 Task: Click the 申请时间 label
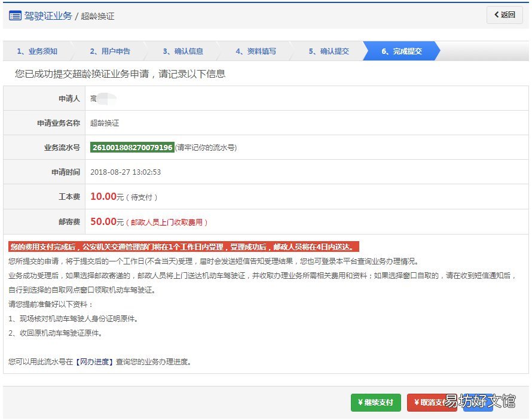point(66,172)
